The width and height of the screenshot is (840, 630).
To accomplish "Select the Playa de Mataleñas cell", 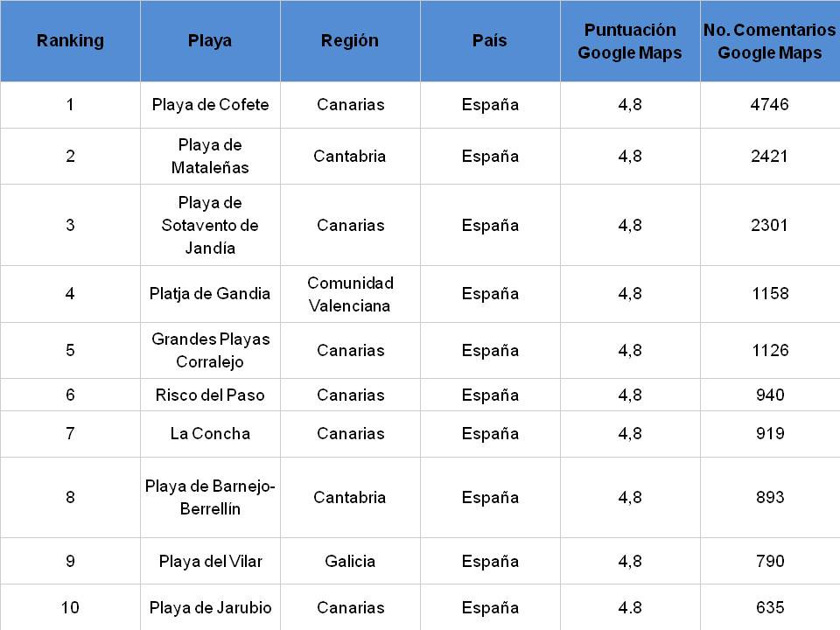I will point(210,156).
